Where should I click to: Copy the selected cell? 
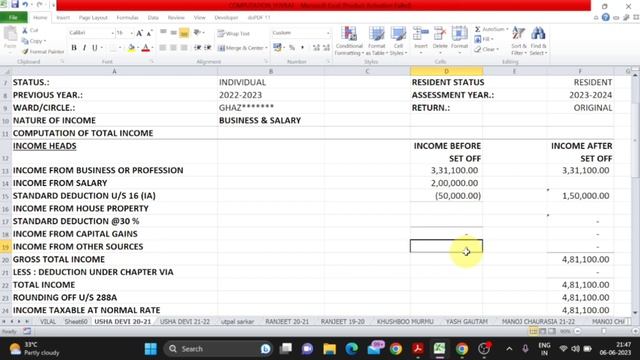point(33,41)
